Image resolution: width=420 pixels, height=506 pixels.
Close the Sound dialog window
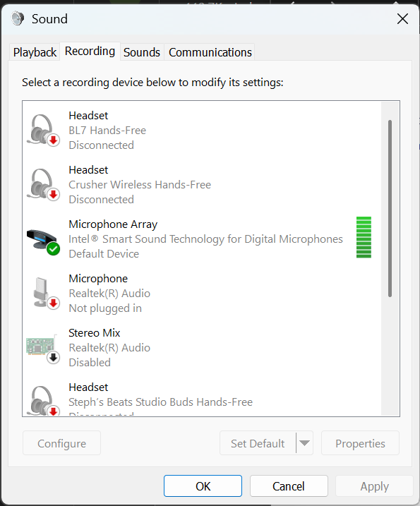tap(402, 19)
